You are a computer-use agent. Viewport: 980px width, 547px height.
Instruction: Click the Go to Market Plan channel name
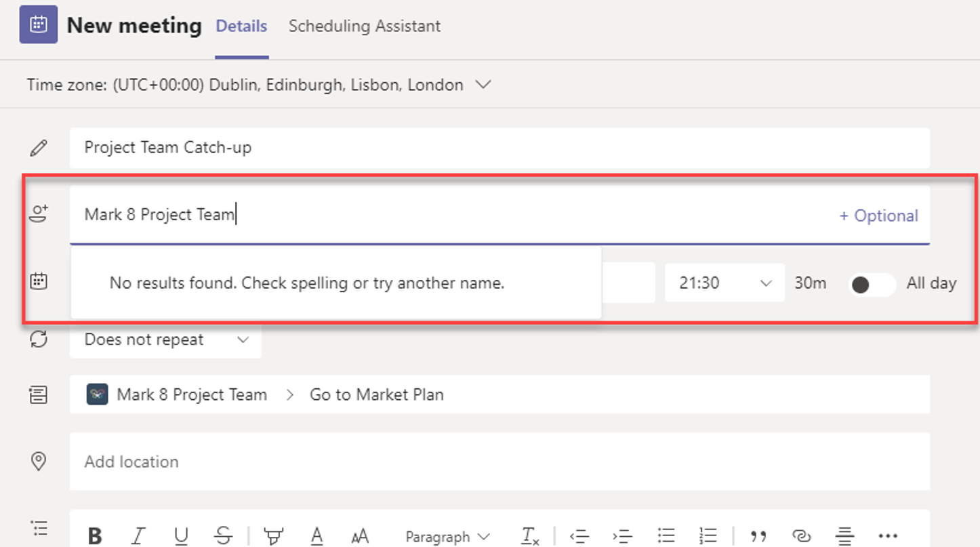click(377, 394)
